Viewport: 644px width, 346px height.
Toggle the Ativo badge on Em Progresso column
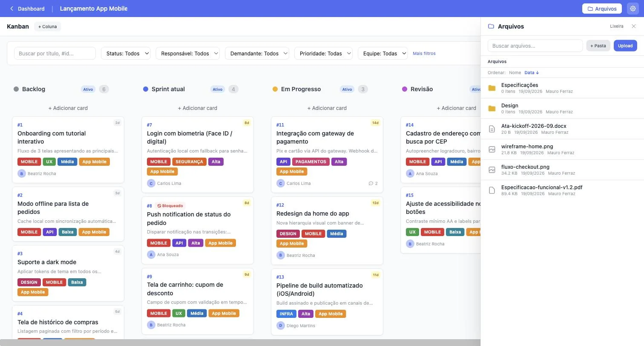coord(347,89)
